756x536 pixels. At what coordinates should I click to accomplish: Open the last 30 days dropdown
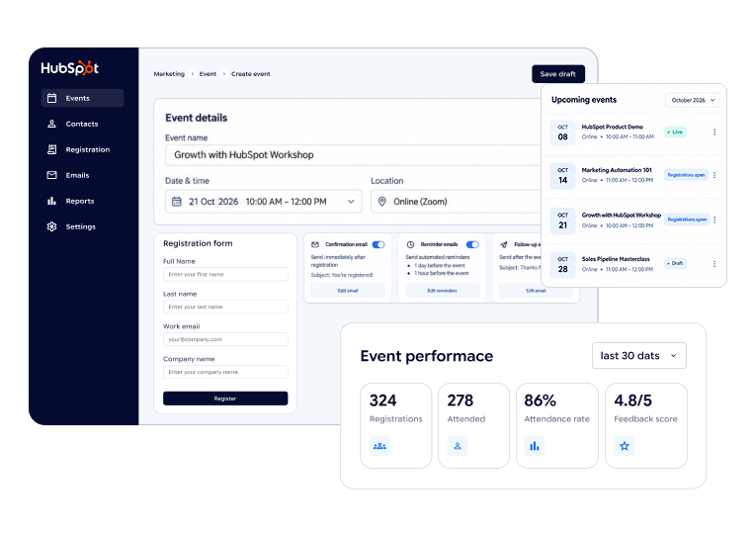638,356
